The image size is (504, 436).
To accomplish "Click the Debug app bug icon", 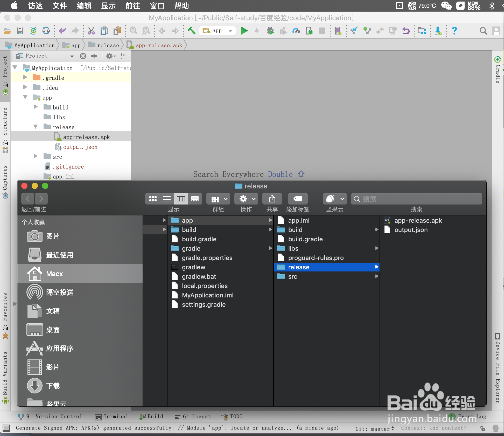I will coord(270,31).
